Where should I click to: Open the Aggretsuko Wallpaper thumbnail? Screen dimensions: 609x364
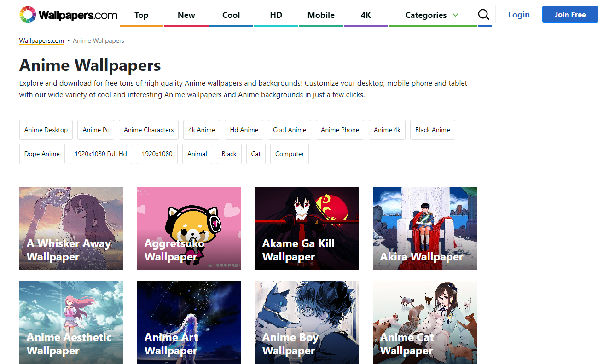(189, 228)
